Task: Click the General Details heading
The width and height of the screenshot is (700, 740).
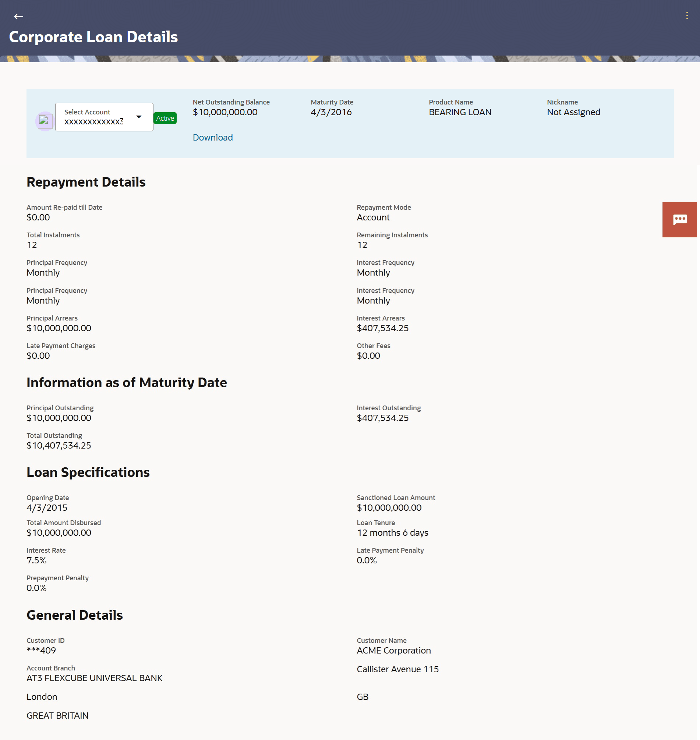Action: 75,615
